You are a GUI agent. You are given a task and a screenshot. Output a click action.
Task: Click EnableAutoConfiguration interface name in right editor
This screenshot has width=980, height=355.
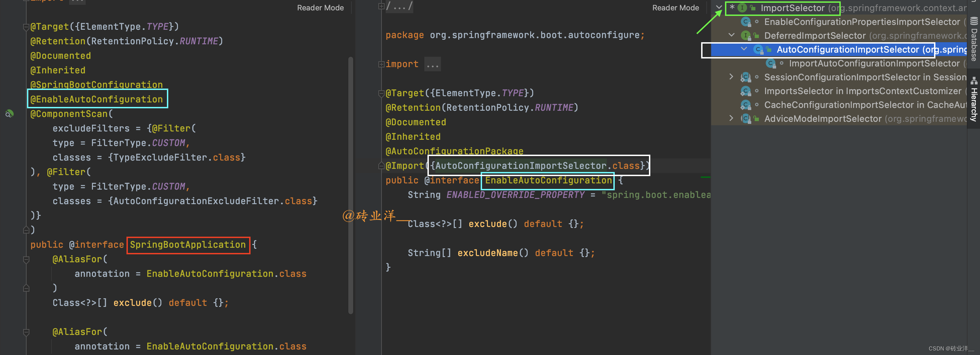click(x=548, y=180)
